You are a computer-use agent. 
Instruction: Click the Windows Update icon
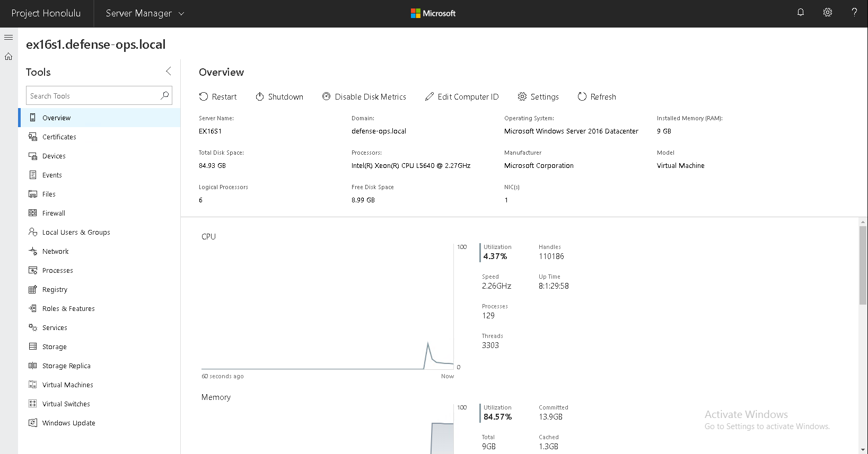(x=33, y=423)
